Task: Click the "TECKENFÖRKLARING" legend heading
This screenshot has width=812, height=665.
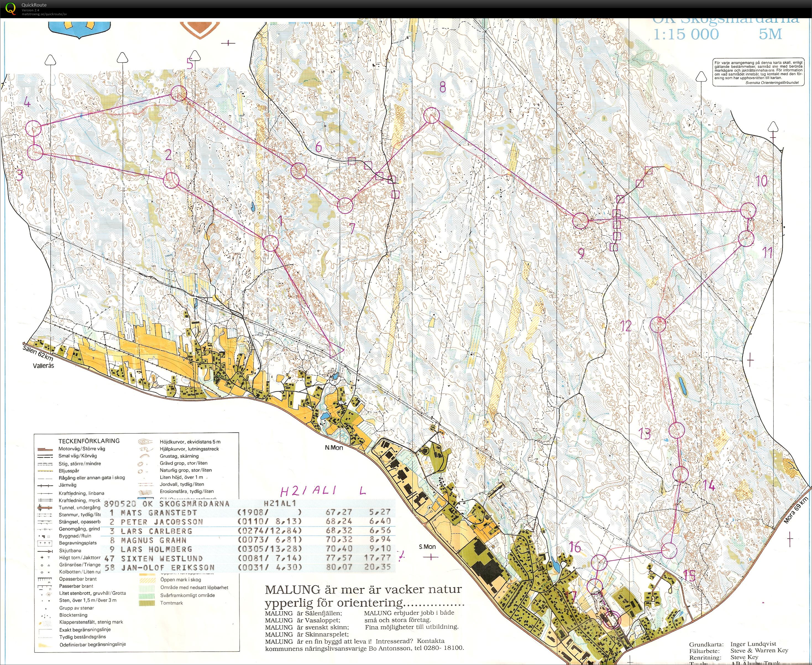Action: click(x=89, y=441)
